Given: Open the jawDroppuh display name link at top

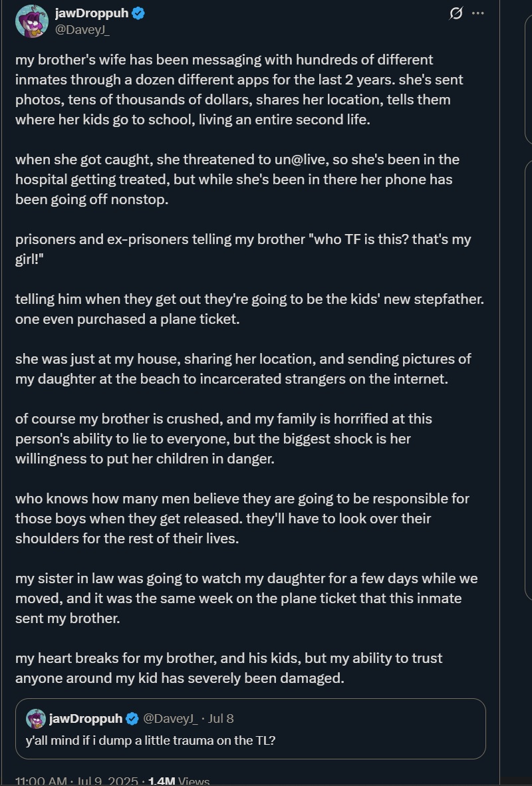Looking at the screenshot, I should click(x=92, y=13).
